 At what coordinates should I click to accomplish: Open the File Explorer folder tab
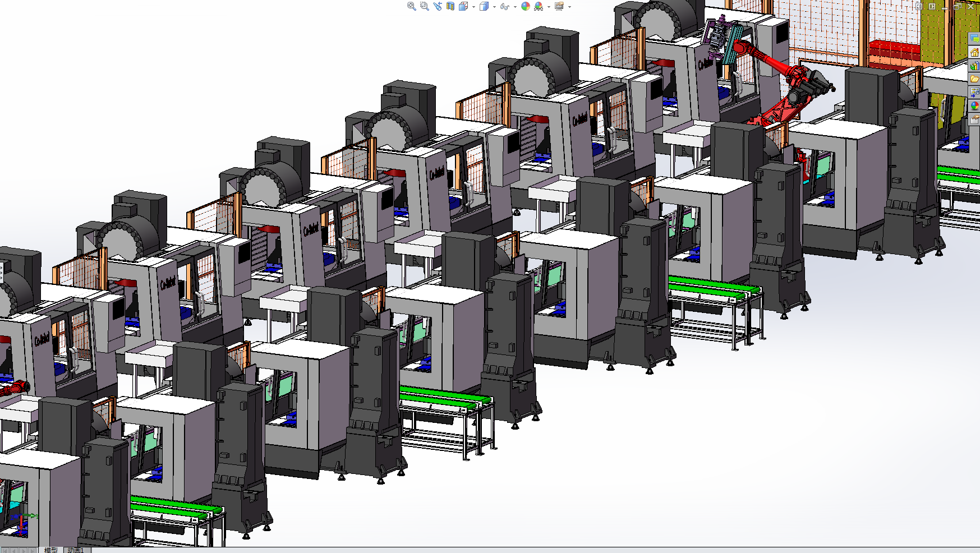pyautogui.click(x=974, y=79)
